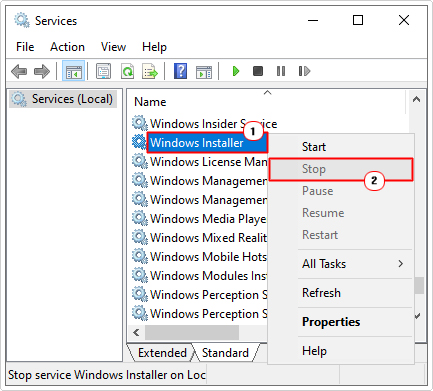Open the Help menu in menu bar

[154, 47]
